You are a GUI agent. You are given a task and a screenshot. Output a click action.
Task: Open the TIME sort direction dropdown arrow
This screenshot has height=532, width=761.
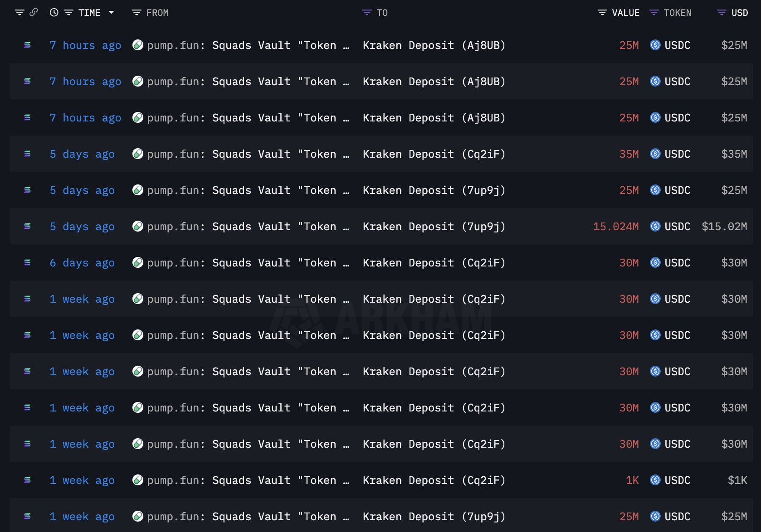coord(111,12)
